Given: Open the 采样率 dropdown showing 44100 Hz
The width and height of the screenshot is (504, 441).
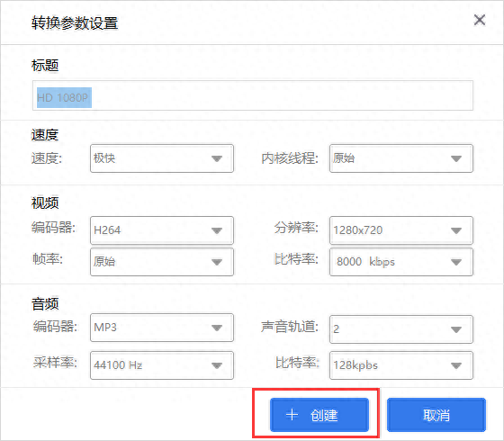Looking at the screenshot, I should 162,365.
